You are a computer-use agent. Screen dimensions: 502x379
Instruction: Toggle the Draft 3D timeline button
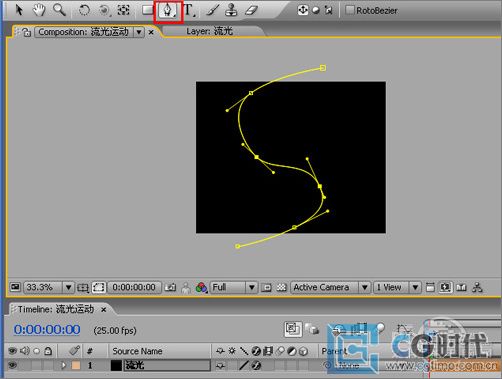(x=312, y=329)
